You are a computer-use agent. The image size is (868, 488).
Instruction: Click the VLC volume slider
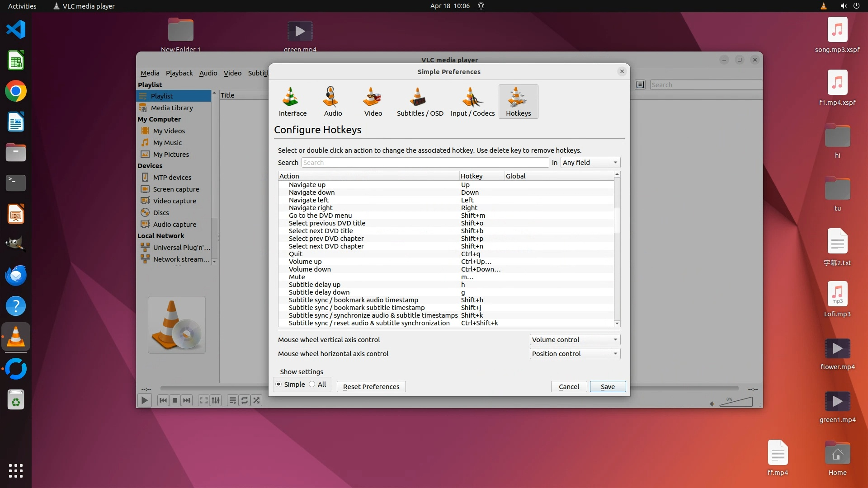(x=736, y=402)
